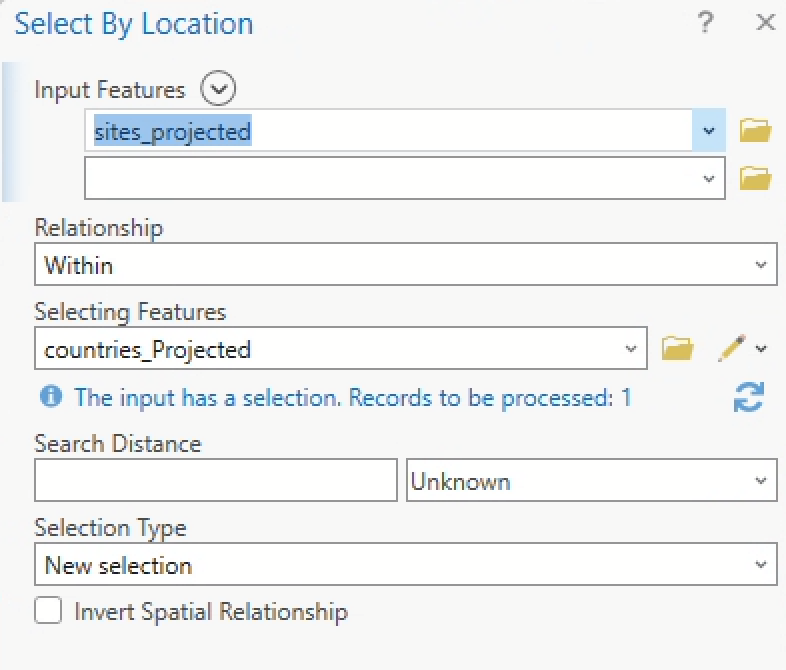Open the Selection Type dropdown
The width and height of the screenshot is (786, 670).
pyautogui.click(x=762, y=566)
